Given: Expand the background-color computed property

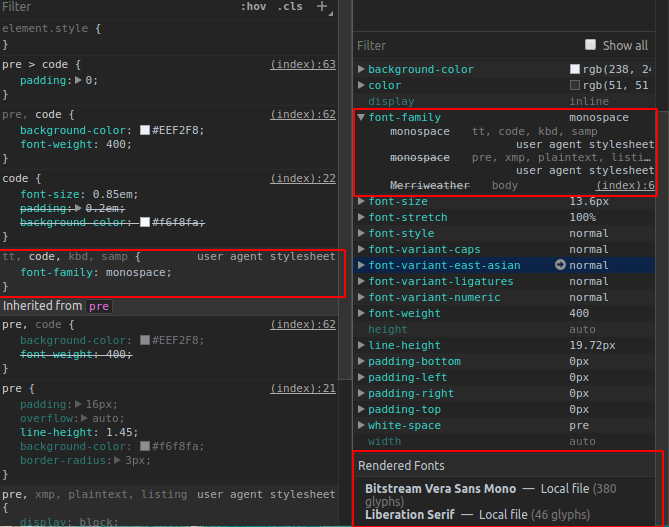Looking at the screenshot, I should 361,69.
